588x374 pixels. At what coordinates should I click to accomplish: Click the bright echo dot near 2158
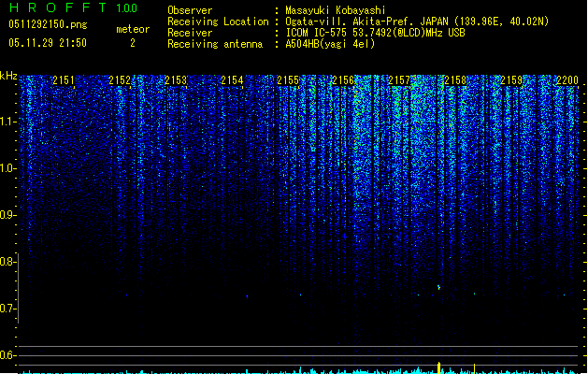(438, 287)
